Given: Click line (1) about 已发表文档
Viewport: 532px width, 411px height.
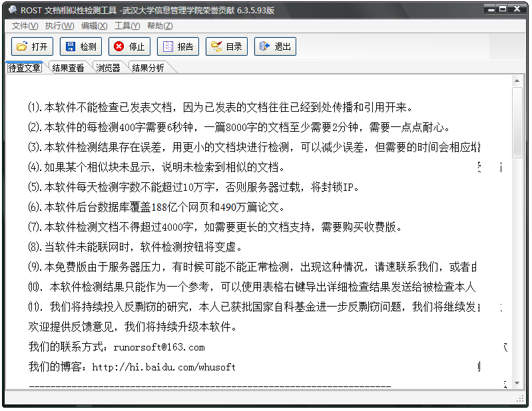Looking at the screenshot, I should pos(220,108).
